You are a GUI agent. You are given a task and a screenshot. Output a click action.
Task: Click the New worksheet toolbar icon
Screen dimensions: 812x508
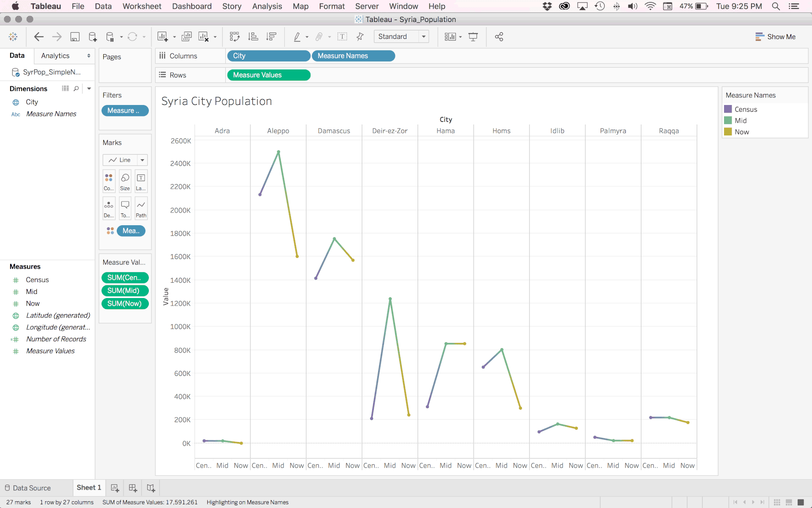point(162,37)
